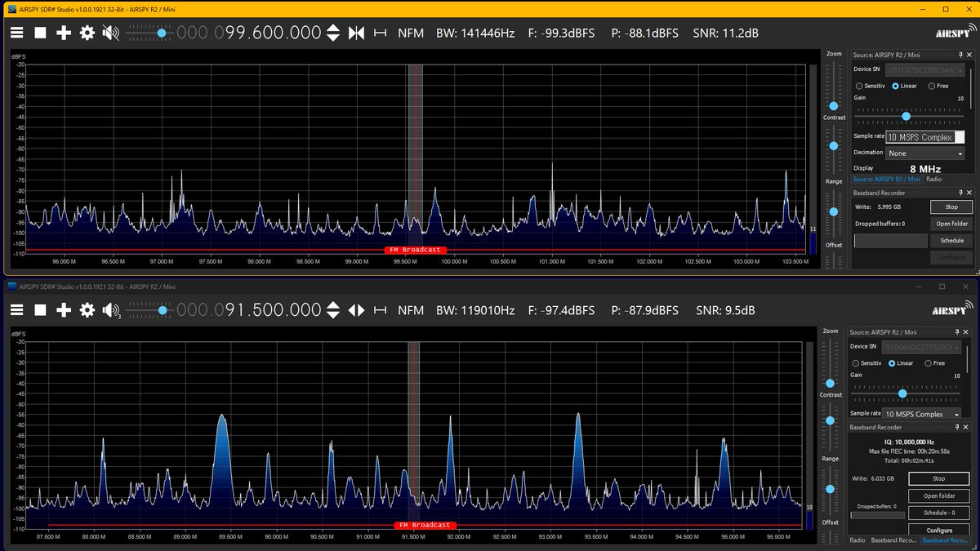Stop the radio in the top window

(40, 33)
